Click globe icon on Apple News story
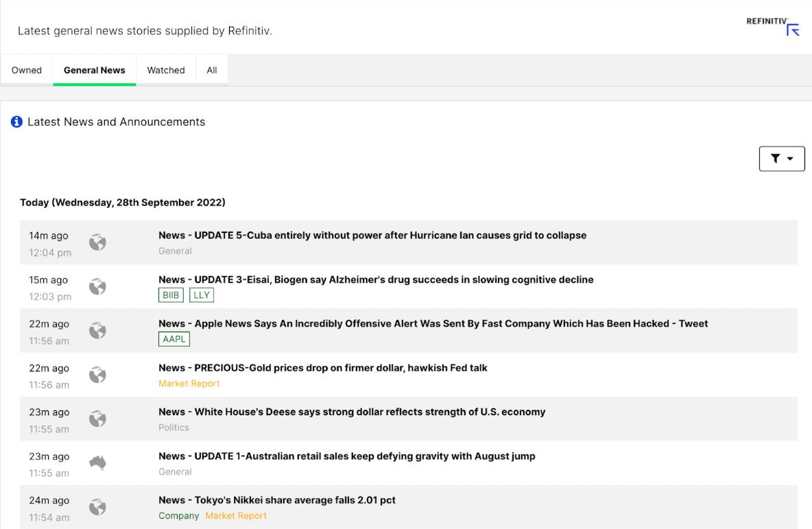812x529 pixels. (x=97, y=330)
